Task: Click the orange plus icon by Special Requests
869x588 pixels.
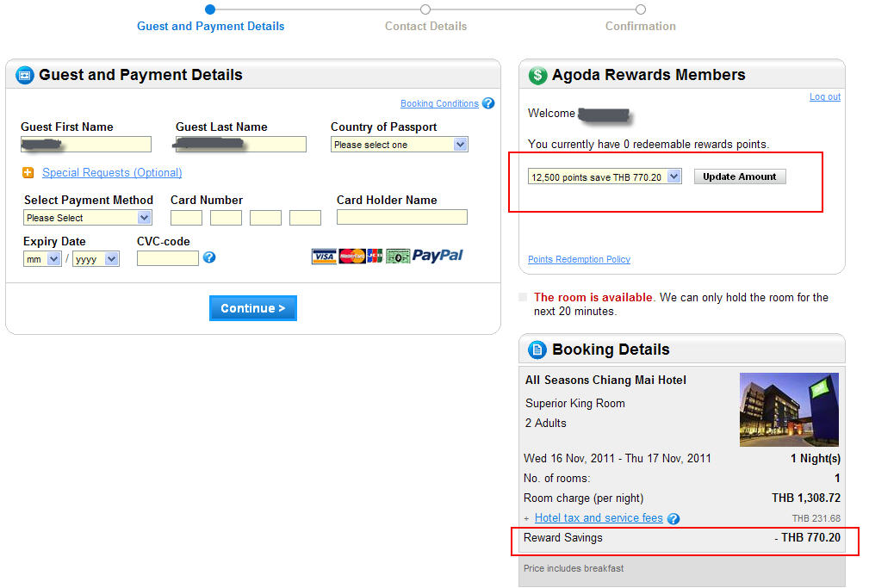Action: click(x=28, y=173)
